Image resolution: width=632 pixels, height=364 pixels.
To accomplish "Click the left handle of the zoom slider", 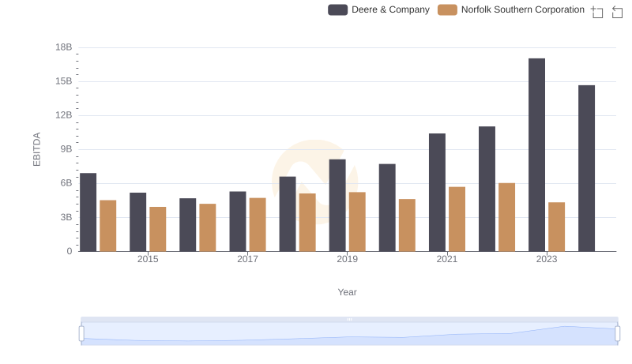I will 81,334.
